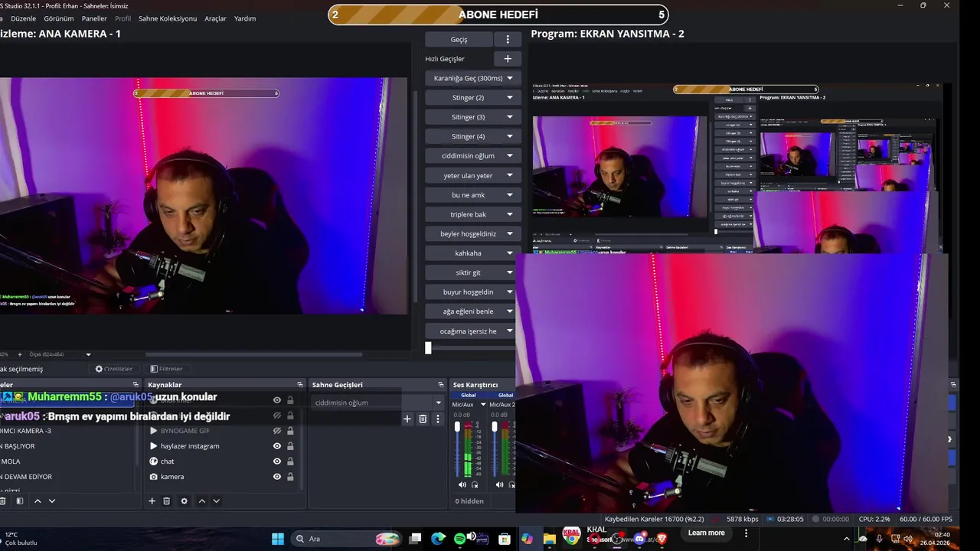Screen dimensions: 980x551
Task: Unlock the BYNOGAME GİF source
Action: (x=290, y=431)
